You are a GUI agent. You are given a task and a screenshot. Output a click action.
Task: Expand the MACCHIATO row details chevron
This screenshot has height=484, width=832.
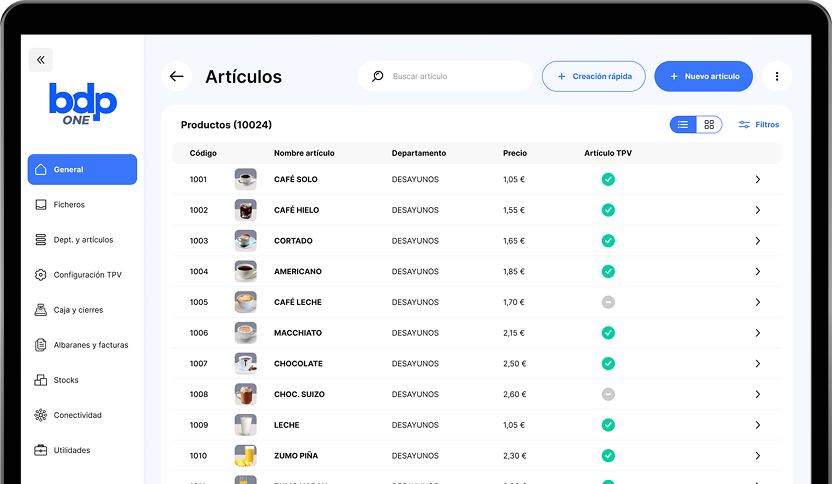[757, 333]
